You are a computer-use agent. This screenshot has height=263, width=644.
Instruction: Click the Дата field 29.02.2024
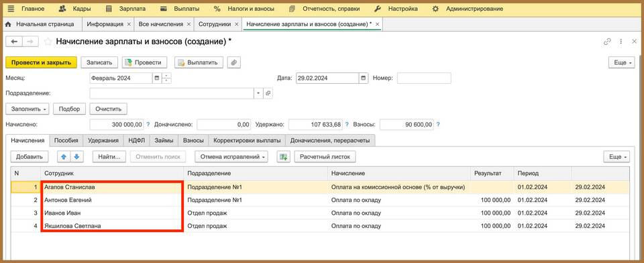click(327, 78)
